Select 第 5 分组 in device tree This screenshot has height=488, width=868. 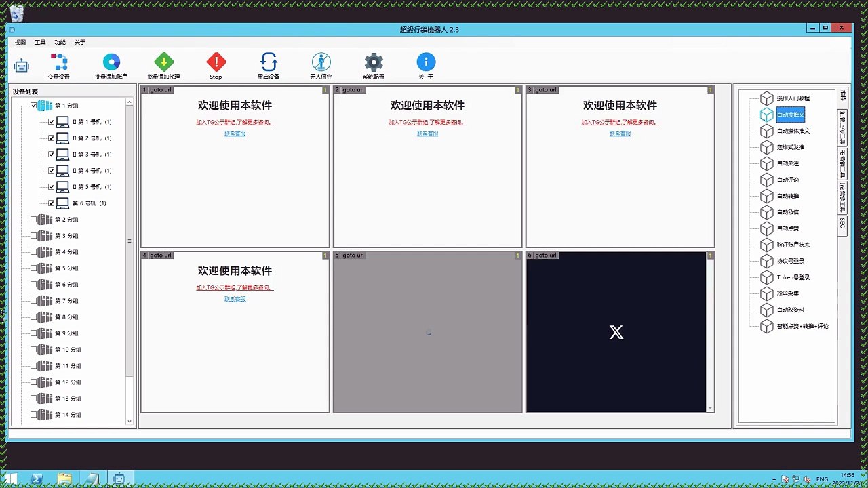[66, 268]
